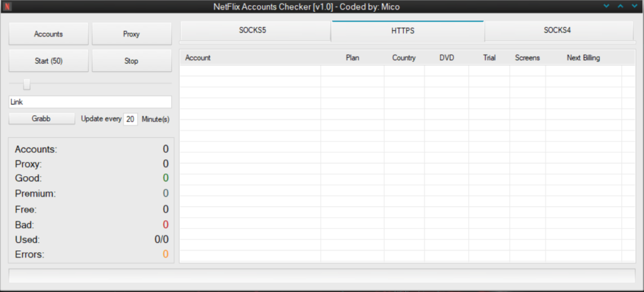Screen dimensions: 644x292
Task: Click the "Used:" stats label
Action: tap(27, 239)
